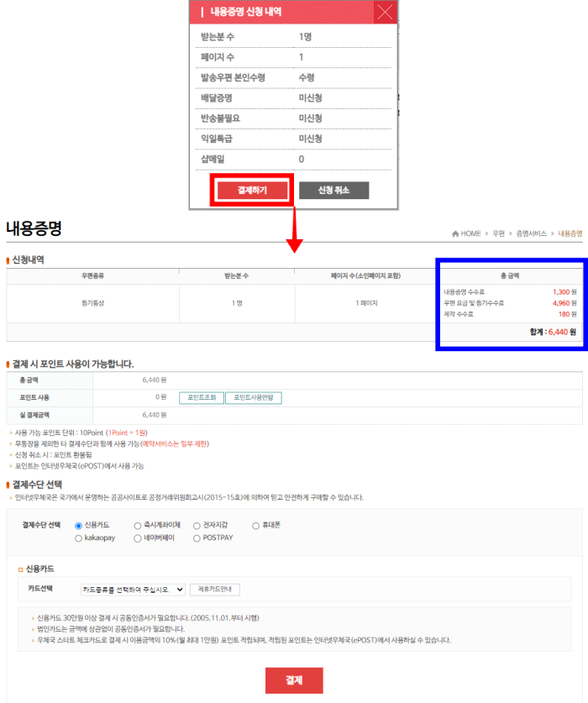The image size is (588, 703).
Task: Select 즉시계좌이체 payment method
Action: (138, 526)
